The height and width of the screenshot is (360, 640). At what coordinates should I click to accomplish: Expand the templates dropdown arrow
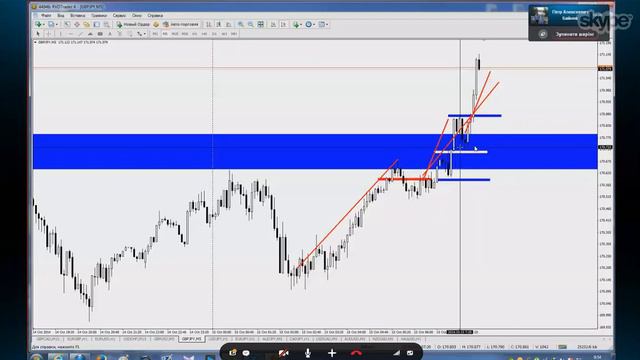click(327, 24)
